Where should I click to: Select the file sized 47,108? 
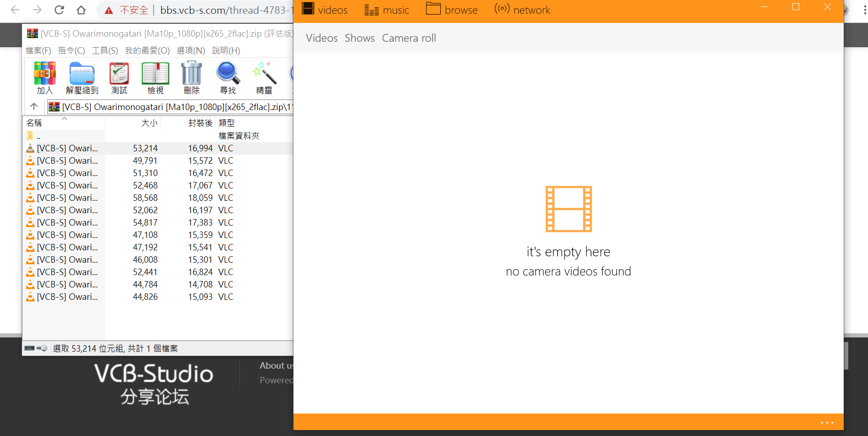click(158, 235)
